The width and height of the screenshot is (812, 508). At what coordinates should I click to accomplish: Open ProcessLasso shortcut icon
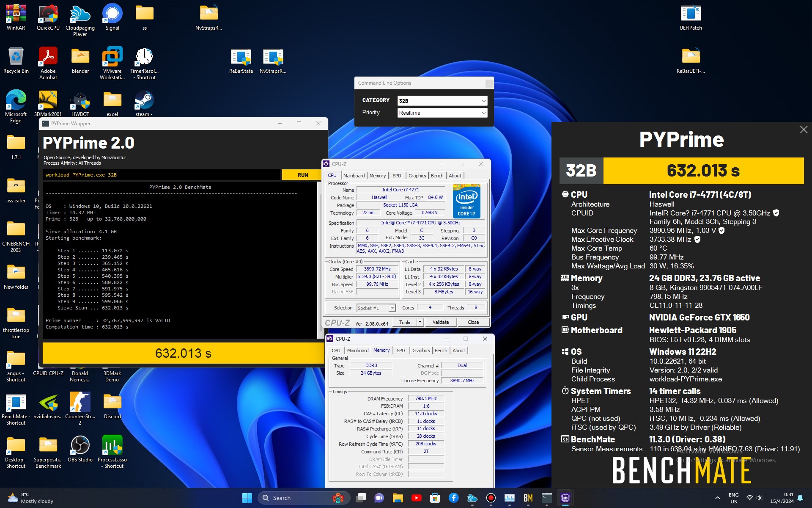click(112, 452)
